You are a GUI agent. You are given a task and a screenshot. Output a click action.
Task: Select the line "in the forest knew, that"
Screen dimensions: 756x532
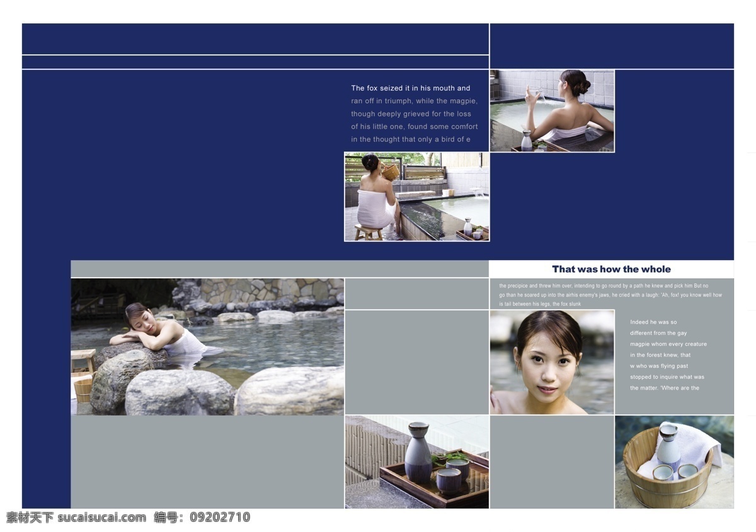[x=660, y=355]
